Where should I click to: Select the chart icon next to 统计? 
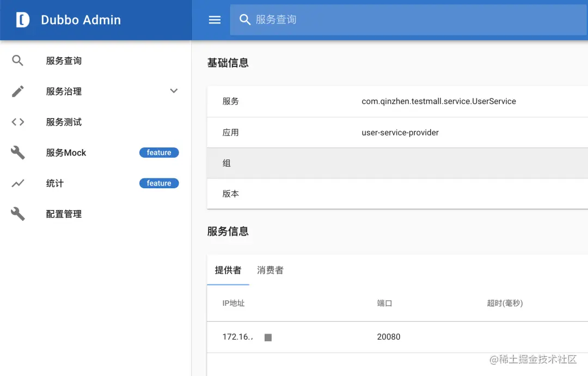tap(17, 183)
